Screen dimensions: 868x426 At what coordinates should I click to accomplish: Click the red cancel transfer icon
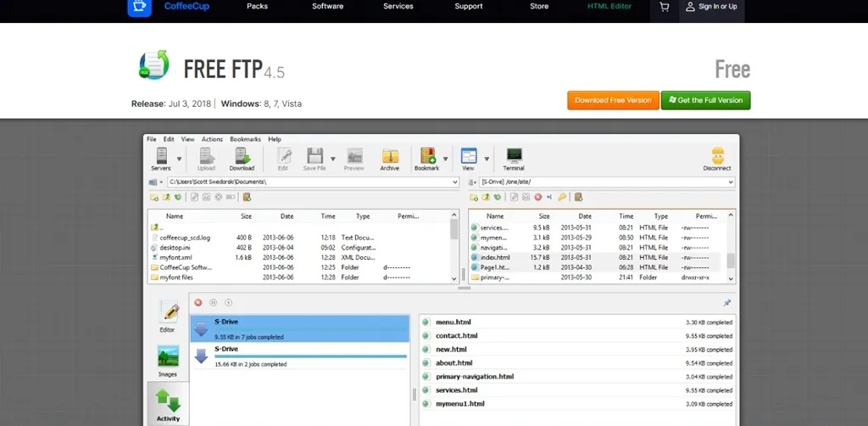click(x=198, y=302)
